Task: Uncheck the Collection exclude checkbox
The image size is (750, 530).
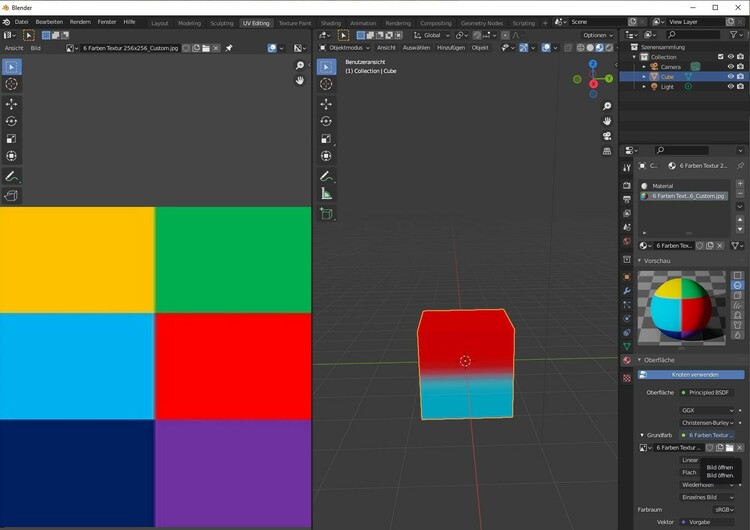Action: [x=718, y=57]
